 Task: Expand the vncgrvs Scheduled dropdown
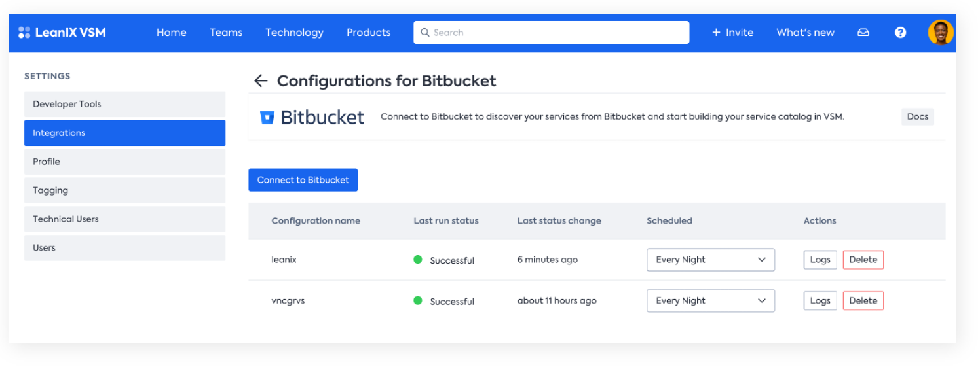[x=711, y=301]
